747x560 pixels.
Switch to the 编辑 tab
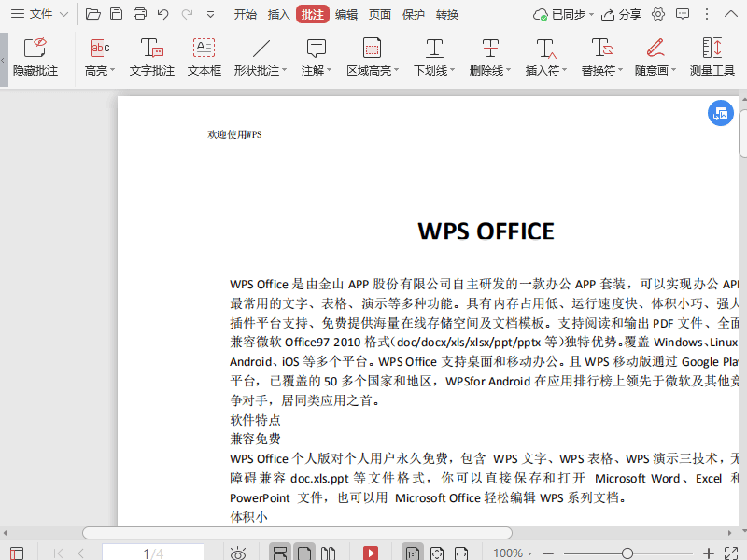coord(345,14)
